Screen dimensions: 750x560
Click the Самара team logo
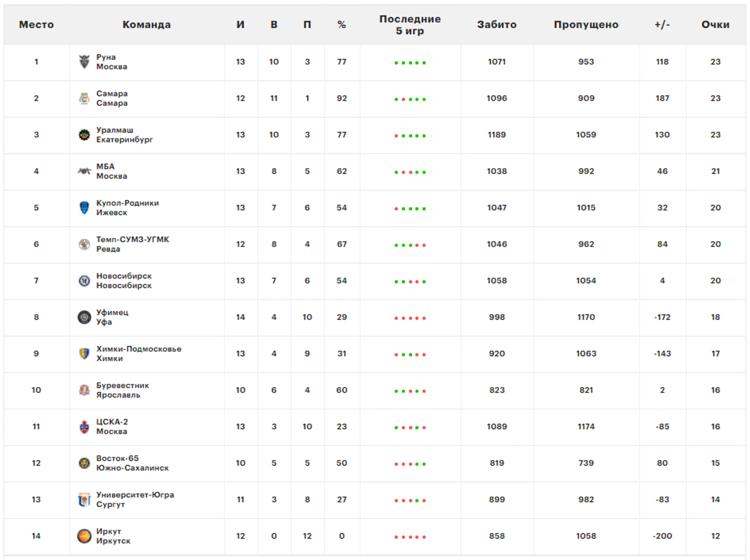point(84,98)
